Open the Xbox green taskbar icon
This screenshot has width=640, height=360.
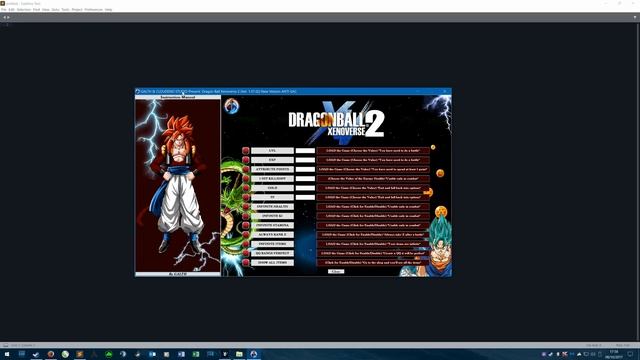click(109, 354)
